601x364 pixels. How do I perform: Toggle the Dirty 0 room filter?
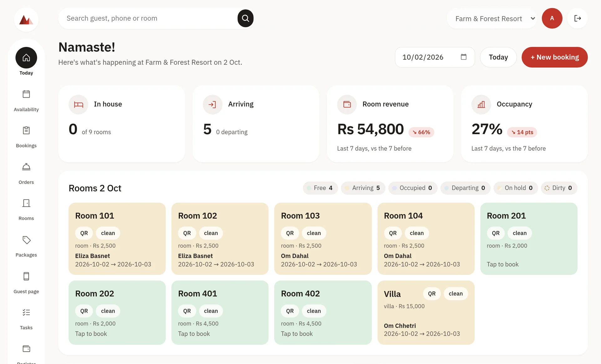(559, 188)
